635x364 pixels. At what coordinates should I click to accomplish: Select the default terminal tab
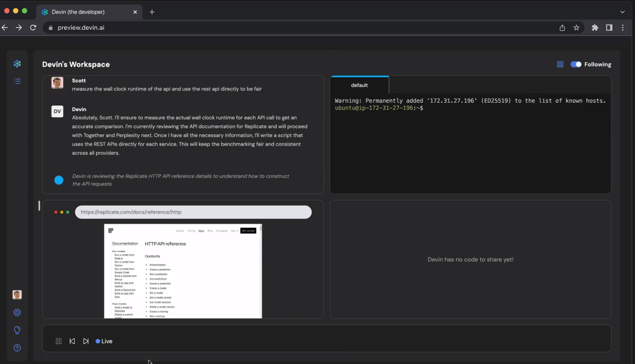359,85
